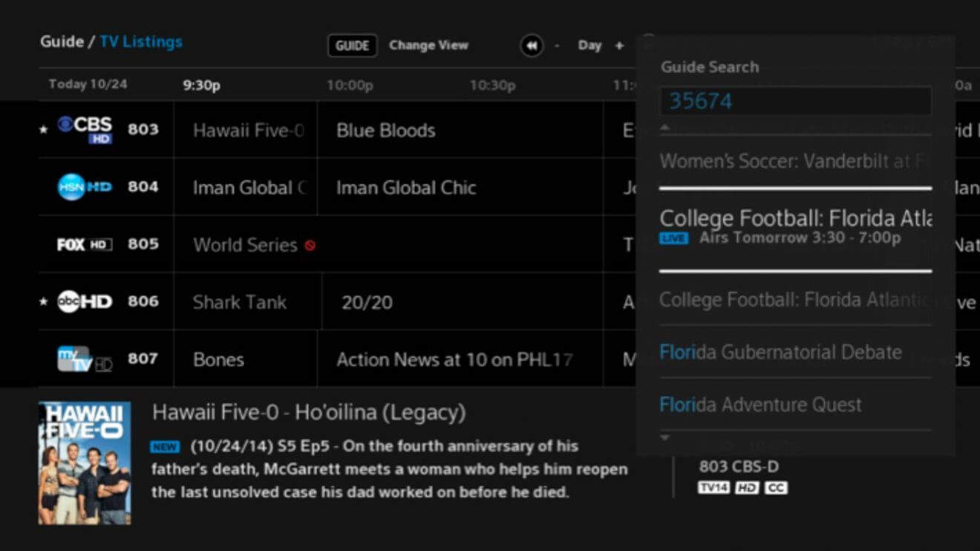Click LIVE badge on College Football result
The image size is (980, 551).
[x=674, y=238]
